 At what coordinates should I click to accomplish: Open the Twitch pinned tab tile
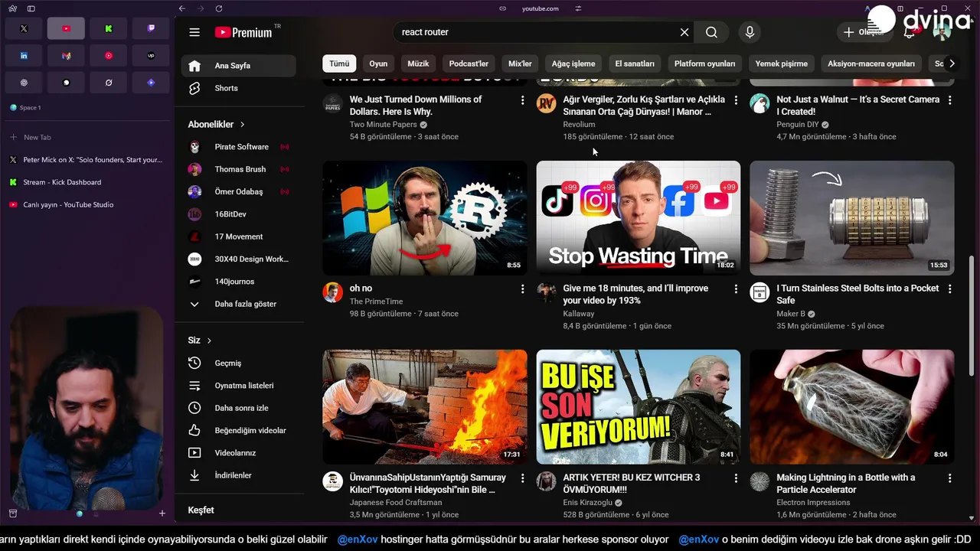click(151, 28)
